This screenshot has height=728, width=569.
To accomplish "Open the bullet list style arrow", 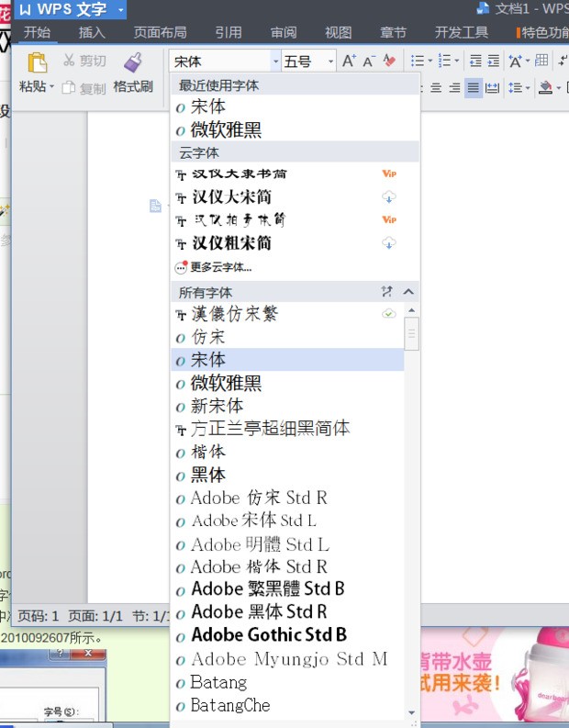I will pos(430,61).
